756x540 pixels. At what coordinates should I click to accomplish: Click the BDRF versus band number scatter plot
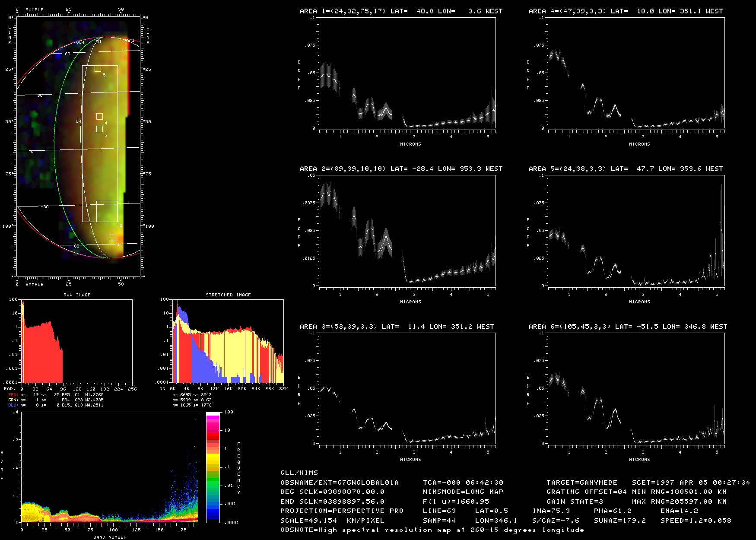pyautogui.click(x=109, y=467)
